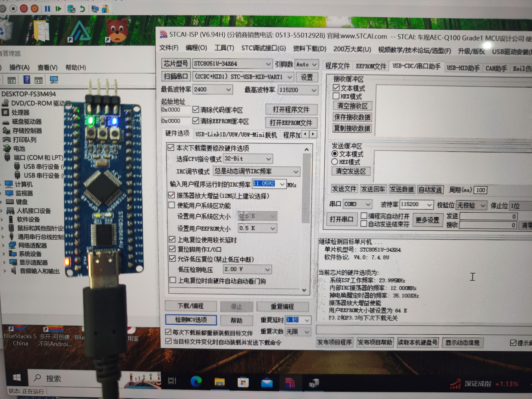This screenshot has width=532, height=399.
Task: Click the pause icon in top toolbar
Action: click(47, 9)
